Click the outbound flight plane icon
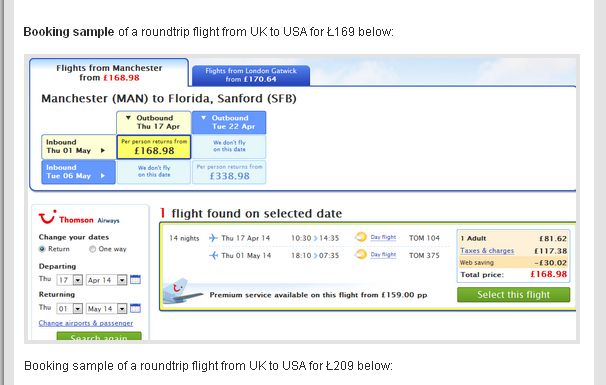 point(213,238)
